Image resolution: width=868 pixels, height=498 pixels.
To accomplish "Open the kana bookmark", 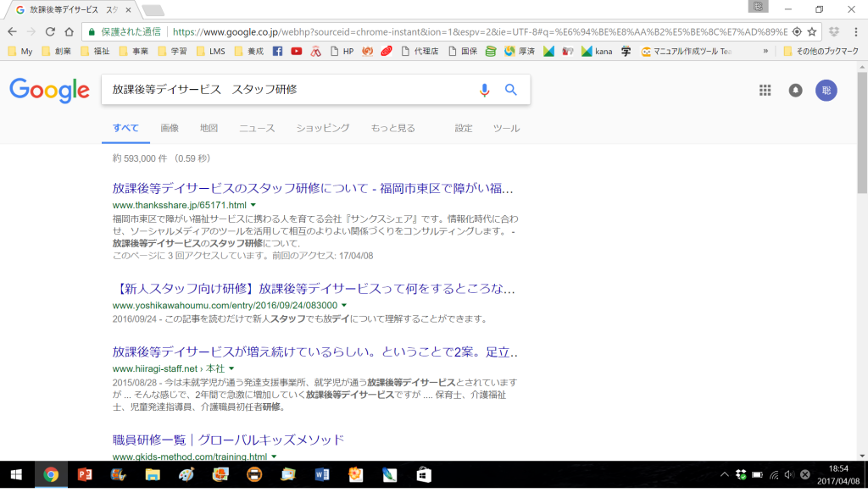I will pyautogui.click(x=597, y=52).
